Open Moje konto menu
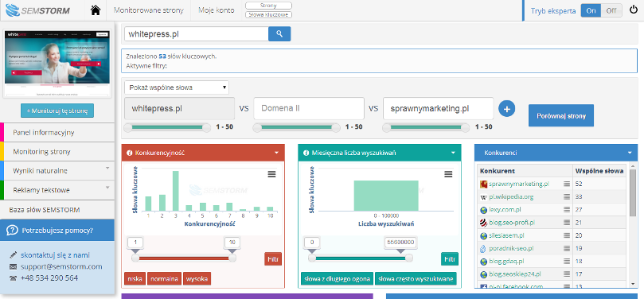The height and width of the screenshot is (299, 644). (217, 10)
